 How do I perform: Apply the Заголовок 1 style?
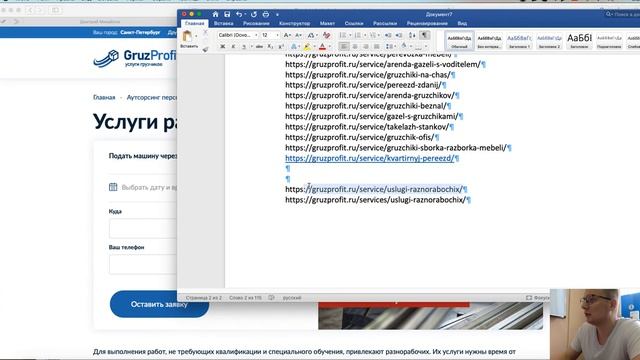coord(519,40)
